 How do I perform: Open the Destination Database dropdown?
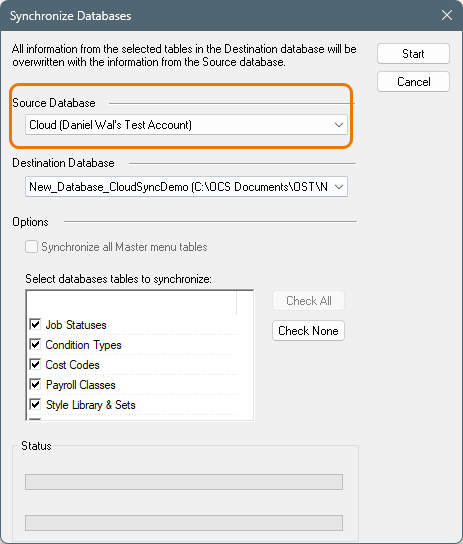click(x=186, y=187)
